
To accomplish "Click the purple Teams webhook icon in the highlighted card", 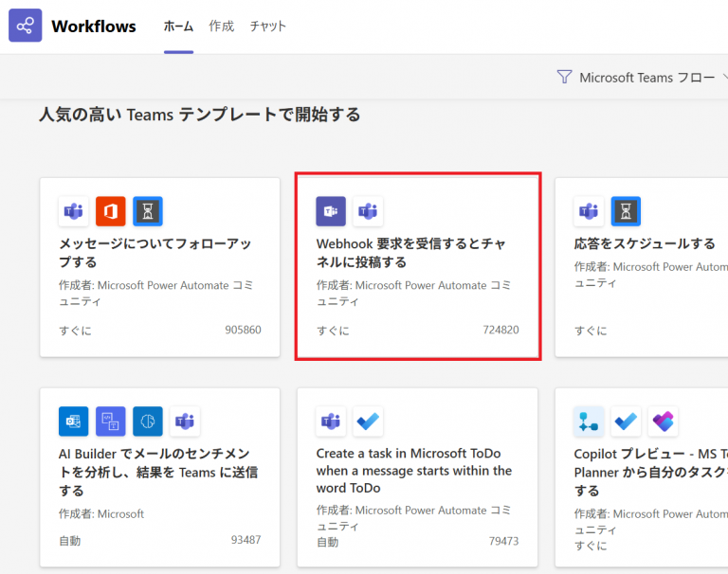I will [331, 212].
